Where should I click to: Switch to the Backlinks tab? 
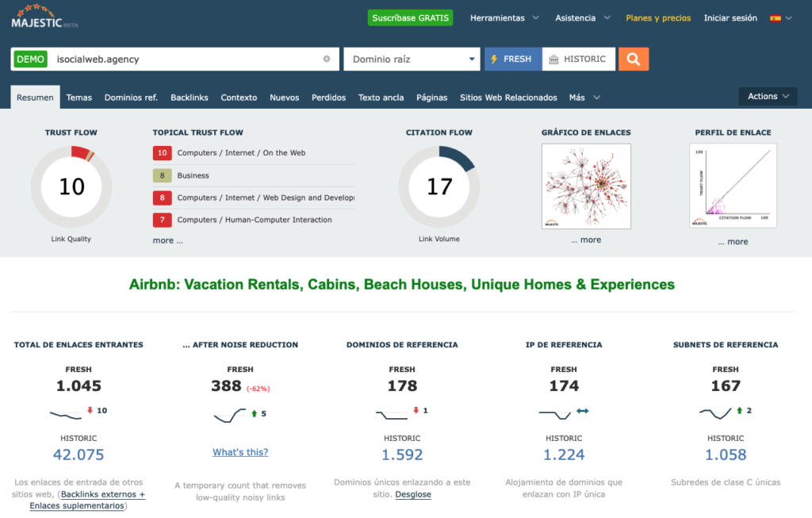(x=190, y=98)
